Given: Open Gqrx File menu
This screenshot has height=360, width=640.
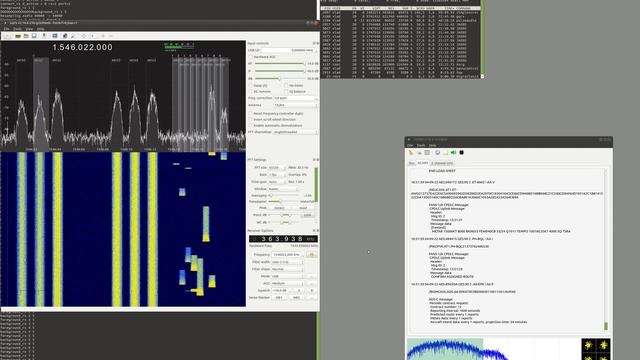Looking at the screenshot, I should [x=7, y=29].
